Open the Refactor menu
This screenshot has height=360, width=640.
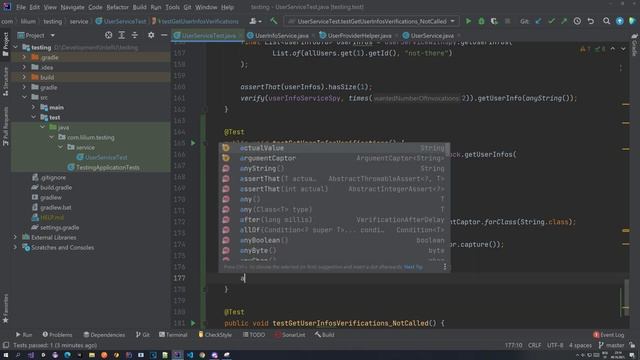click(118, 7)
